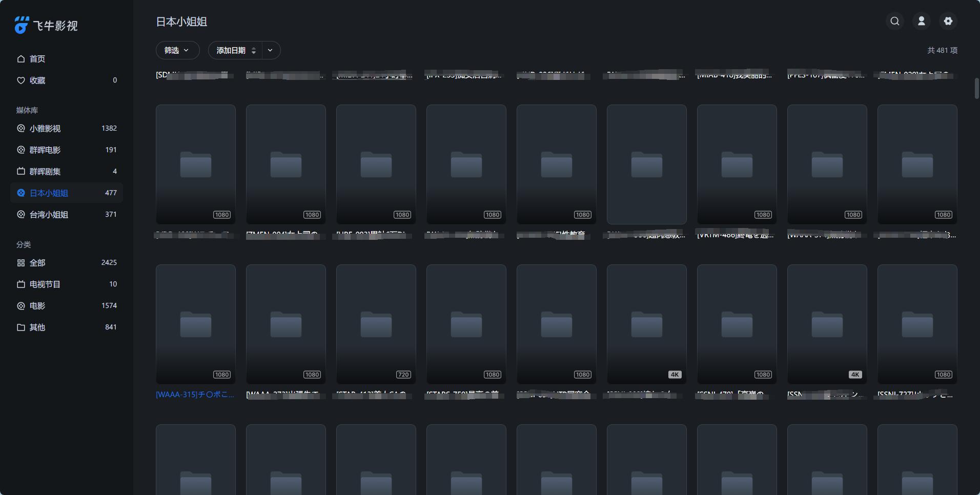Open the 720 resolution folder thumbnail
Image resolution: width=980 pixels, height=495 pixels.
(376, 324)
